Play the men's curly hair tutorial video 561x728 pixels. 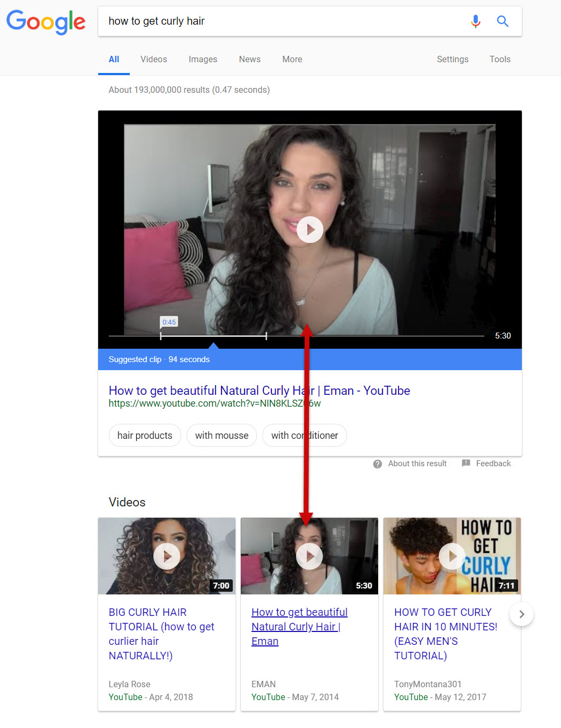click(452, 556)
